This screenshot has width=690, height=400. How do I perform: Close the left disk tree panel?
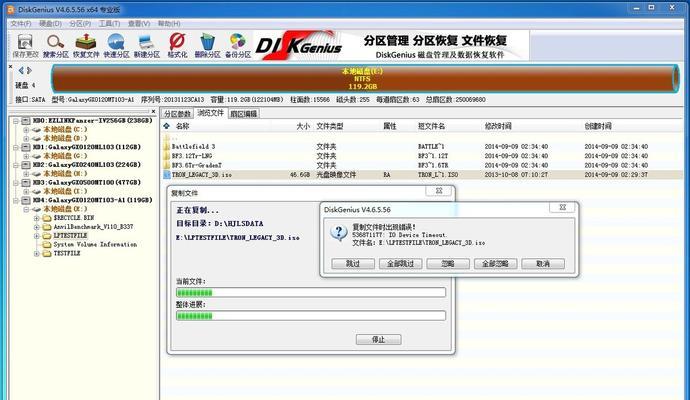pos(153,111)
